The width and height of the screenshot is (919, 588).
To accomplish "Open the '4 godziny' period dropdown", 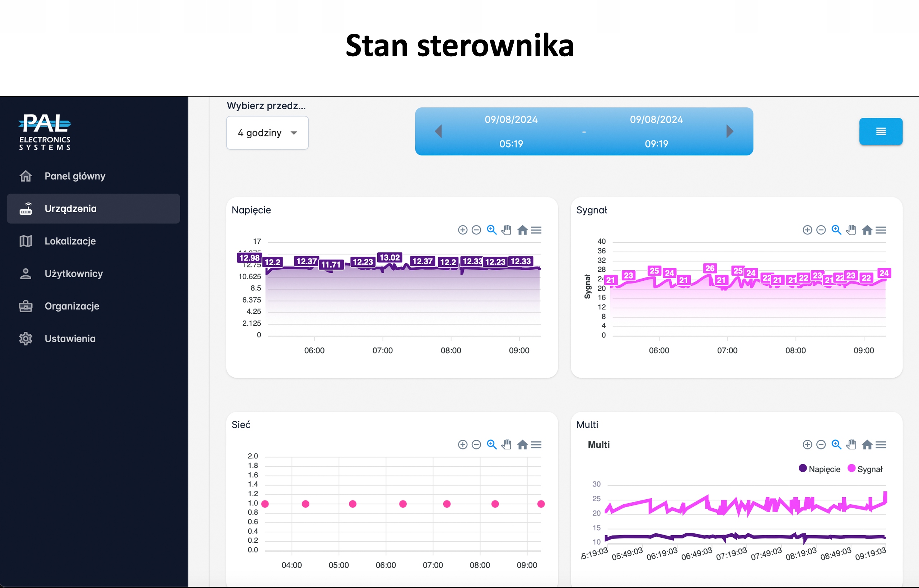I will (267, 133).
